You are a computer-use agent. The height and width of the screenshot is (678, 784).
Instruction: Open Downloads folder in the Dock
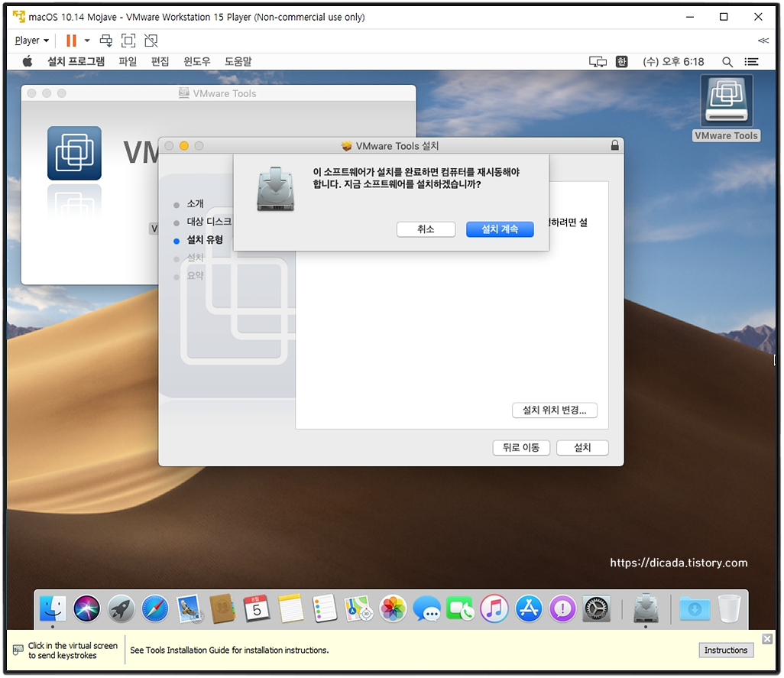point(695,608)
